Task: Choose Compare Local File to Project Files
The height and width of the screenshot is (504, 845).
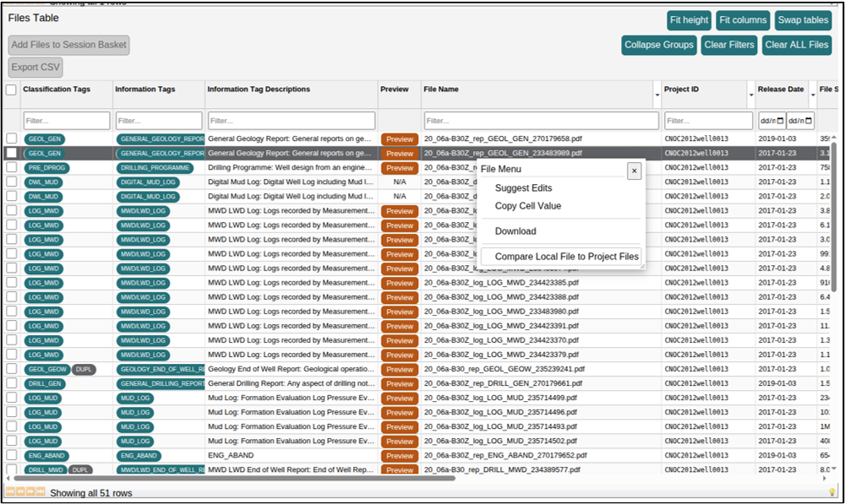Action: tap(561, 257)
